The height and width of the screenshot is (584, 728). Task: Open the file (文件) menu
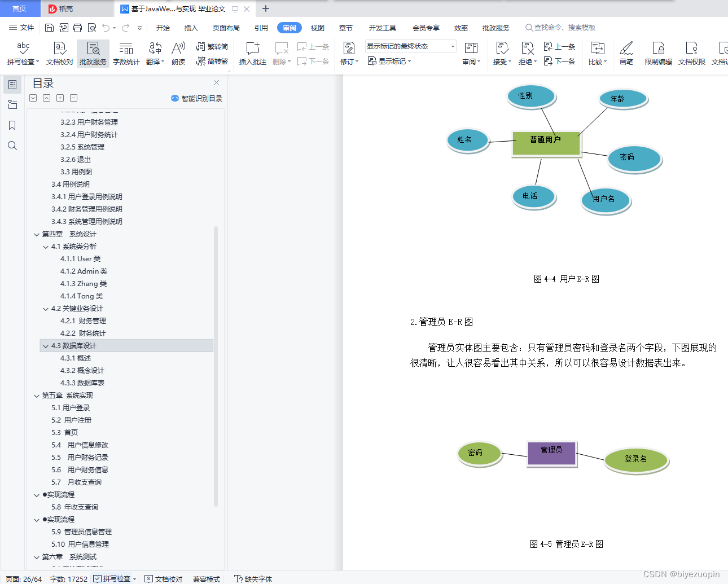(21, 28)
